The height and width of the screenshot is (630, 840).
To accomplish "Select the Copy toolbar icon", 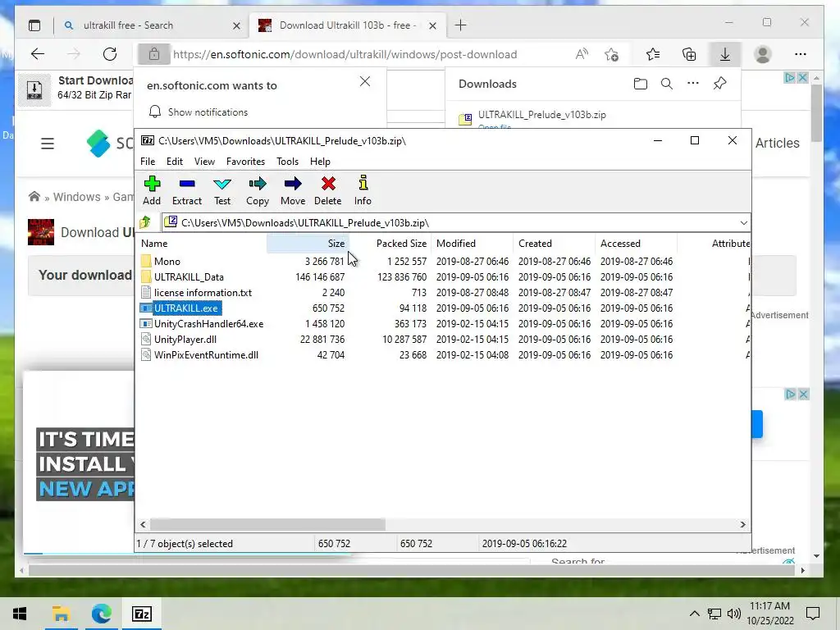I will click(x=258, y=190).
